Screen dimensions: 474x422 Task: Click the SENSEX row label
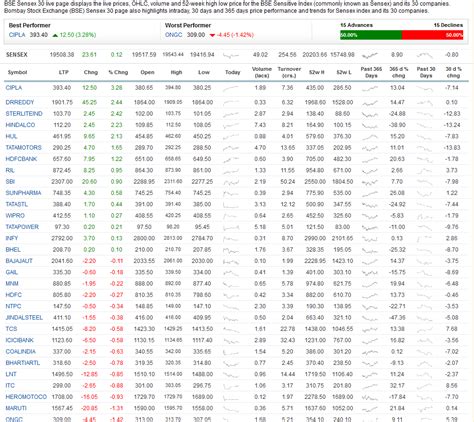(17, 55)
